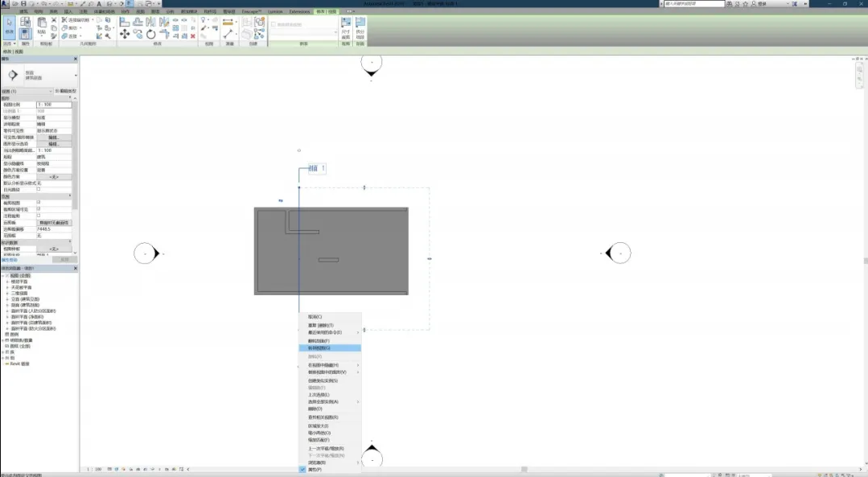This screenshot has width=868, height=477.
Task: Click Open in the quick access toolbar
Action: pyautogui.click(x=16, y=3)
